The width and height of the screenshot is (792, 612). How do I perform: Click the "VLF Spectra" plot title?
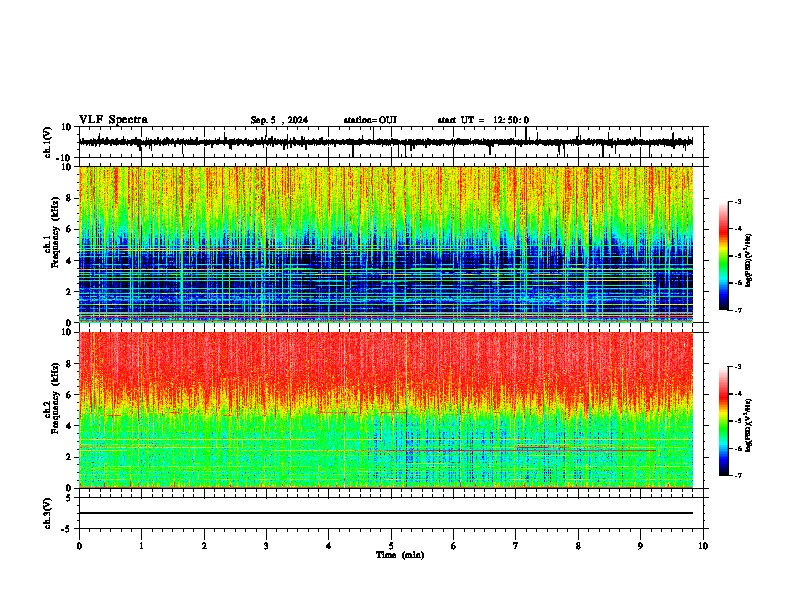pyautogui.click(x=113, y=120)
